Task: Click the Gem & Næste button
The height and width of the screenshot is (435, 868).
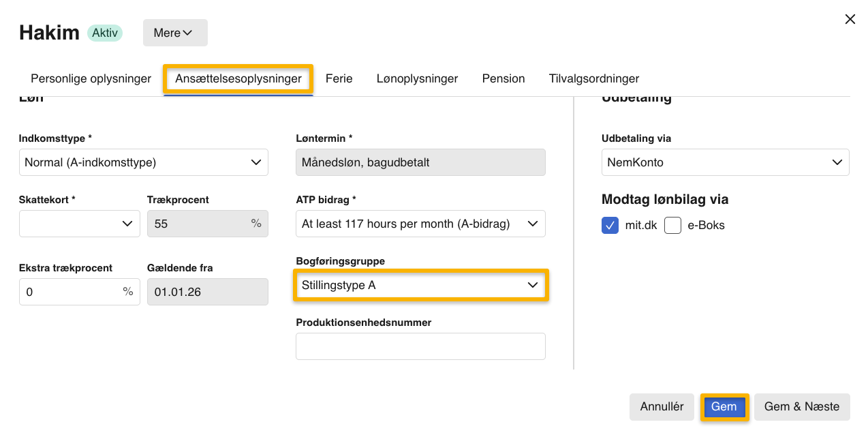Action: pyautogui.click(x=801, y=406)
